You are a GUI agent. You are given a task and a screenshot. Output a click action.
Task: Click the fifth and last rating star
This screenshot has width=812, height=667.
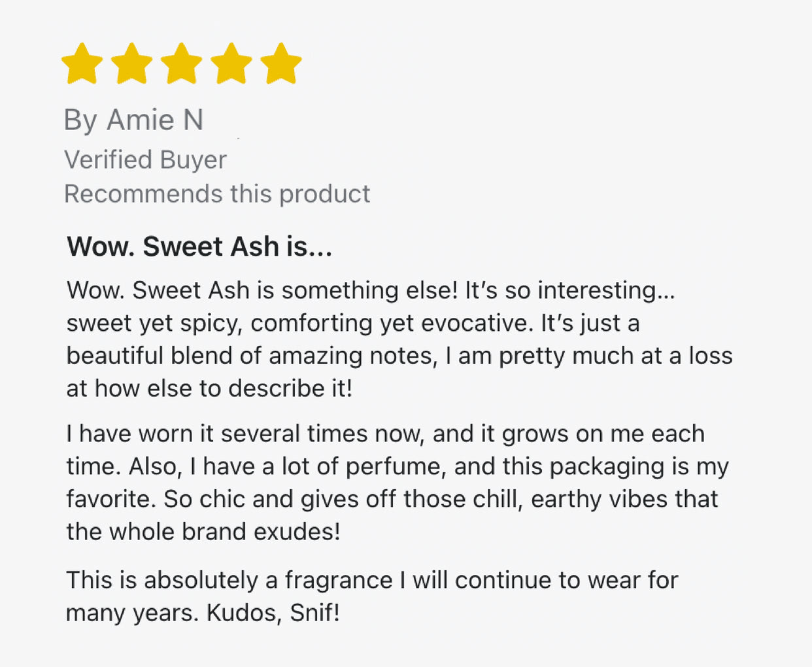click(280, 64)
